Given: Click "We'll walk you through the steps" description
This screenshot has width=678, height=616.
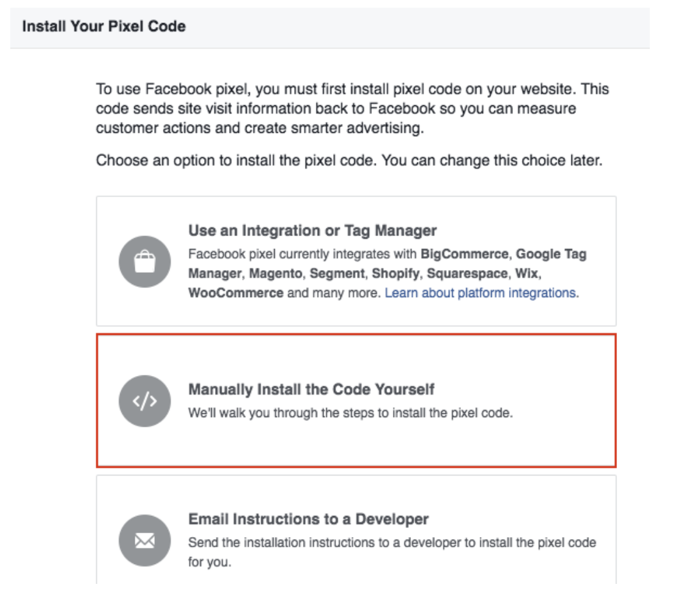Looking at the screenshot, I should [x=351, y=413].
